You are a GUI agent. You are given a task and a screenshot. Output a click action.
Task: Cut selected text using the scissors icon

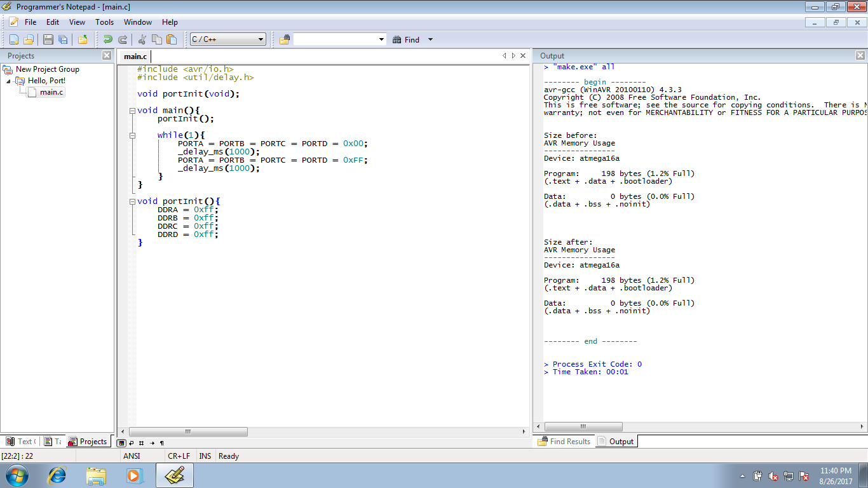[x=142, y=39]
